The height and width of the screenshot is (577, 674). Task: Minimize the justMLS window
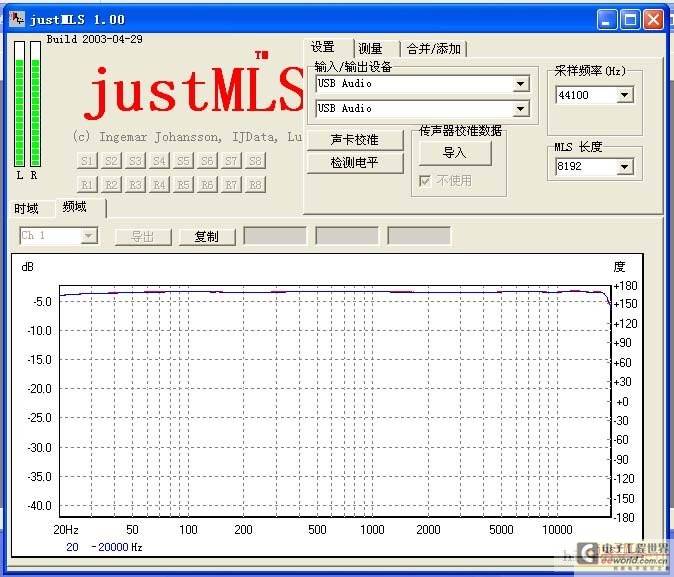click(607, 20)
